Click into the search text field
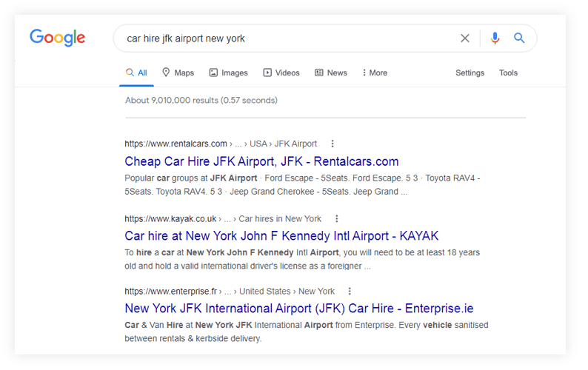Viewport: 588px width, 370px height. pos(289,38)
